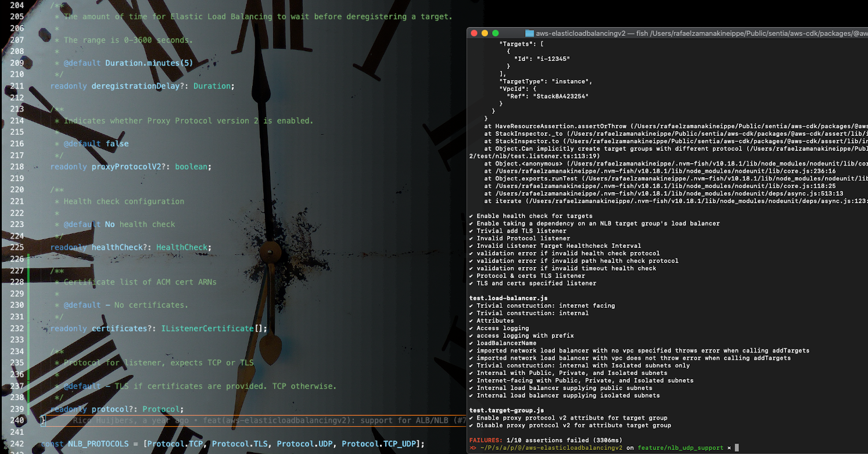868x454 pixels.
Task: Minimize the terminal with the yellow button
Action: (485, 34)
